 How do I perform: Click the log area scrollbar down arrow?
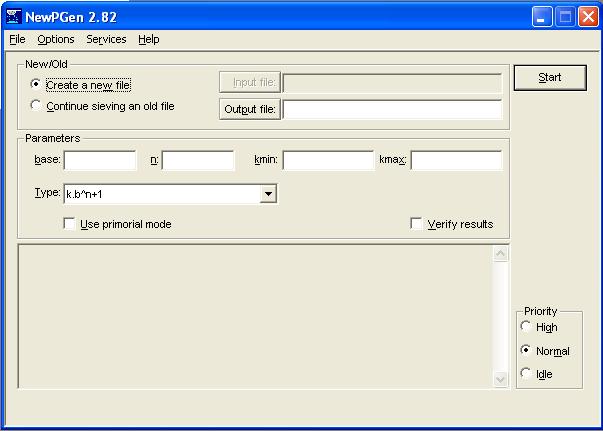(x=501, y=379)
